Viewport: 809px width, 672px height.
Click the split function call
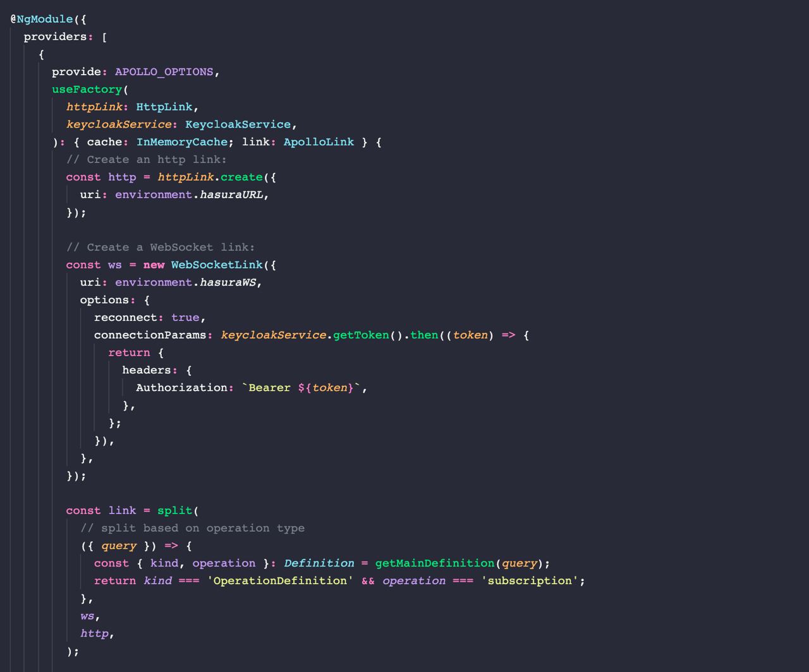[x=174, y=510]
